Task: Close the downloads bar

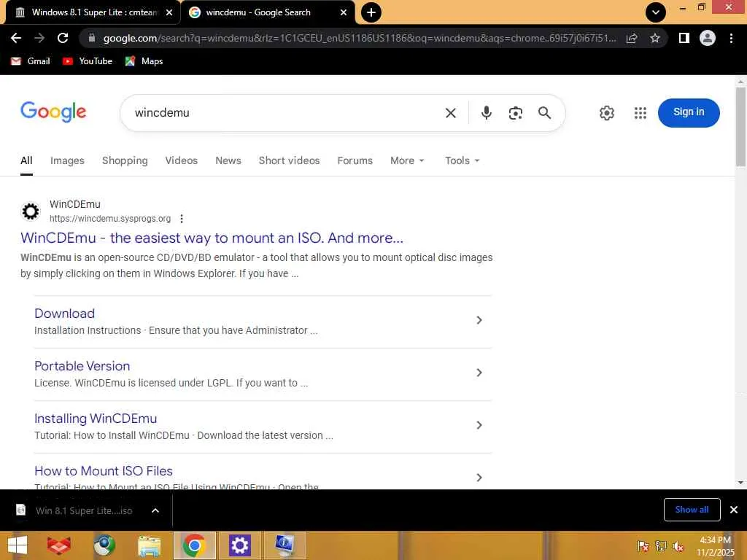Action: [x=734, y=510]
